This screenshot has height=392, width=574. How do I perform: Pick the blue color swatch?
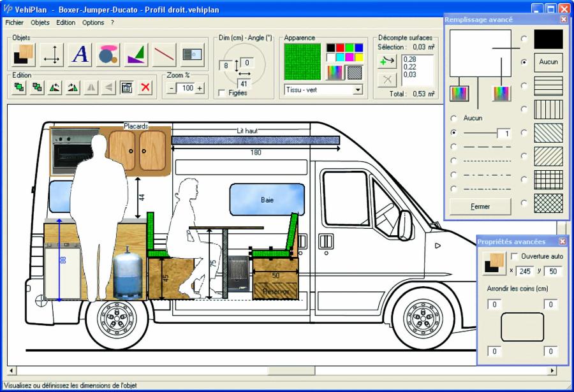(x=358, y=48)
